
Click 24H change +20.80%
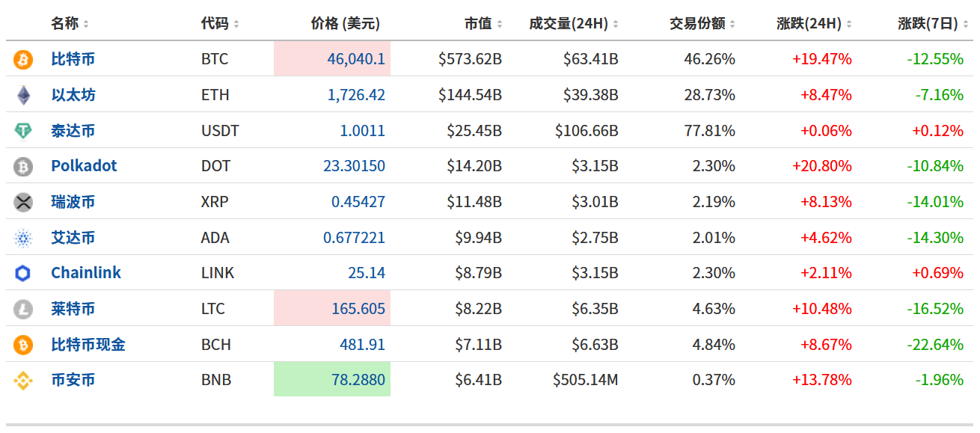click(x=822, y=166)
